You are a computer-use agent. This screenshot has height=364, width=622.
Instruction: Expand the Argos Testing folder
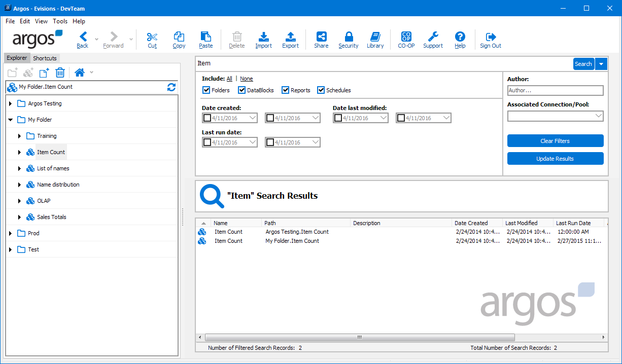point(11,103)
